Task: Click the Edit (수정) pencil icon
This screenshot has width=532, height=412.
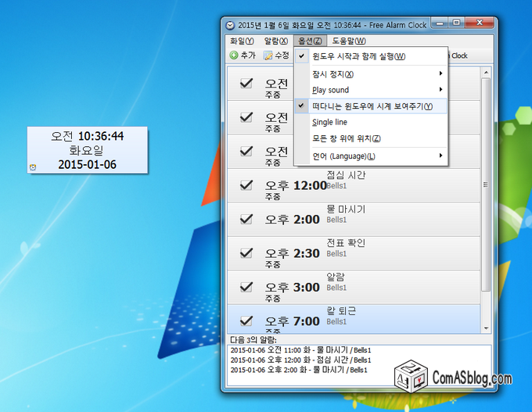Action: (268, 56)
